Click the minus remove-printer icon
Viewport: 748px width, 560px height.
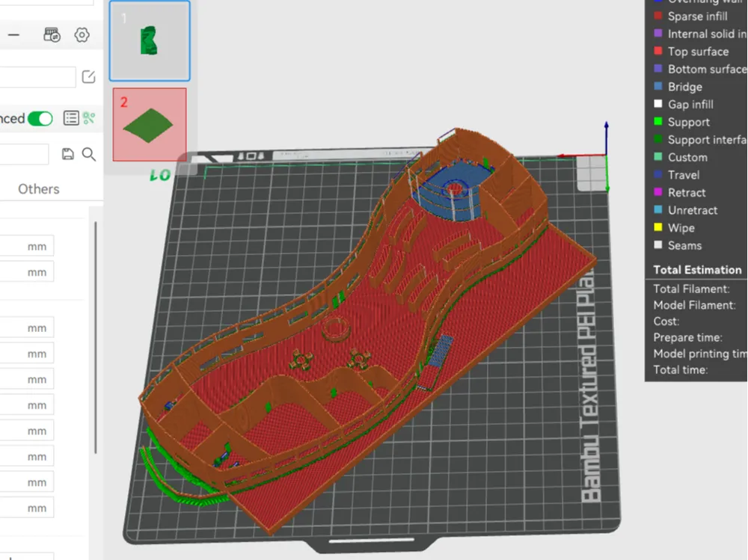13,35
